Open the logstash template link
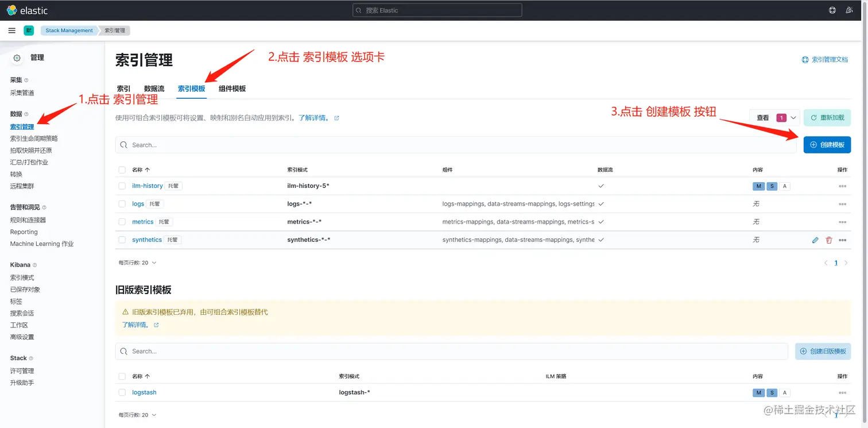Screen dimensions: 868x428 pos(144,392)
